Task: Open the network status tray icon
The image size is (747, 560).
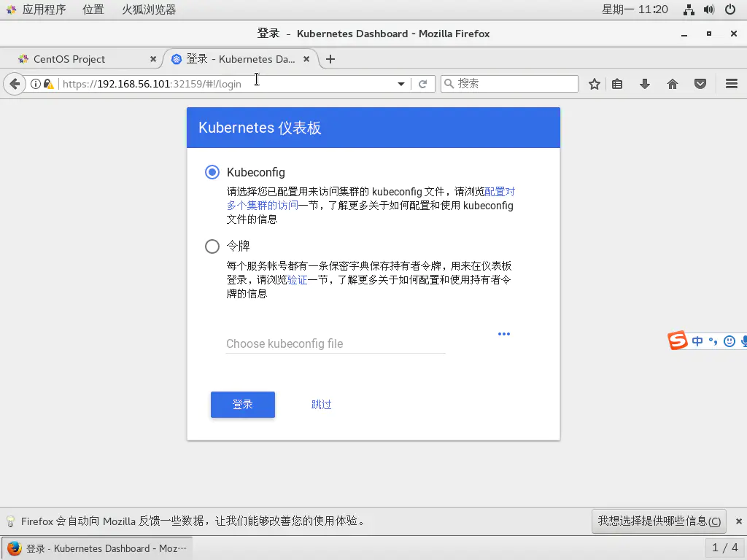Action: pos(689,9)
